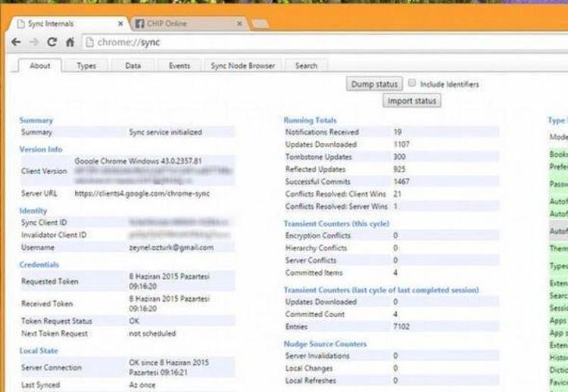Screen dimensions: 568x392
Task: Go to the home page icon
Action: (x=70, y=42)
